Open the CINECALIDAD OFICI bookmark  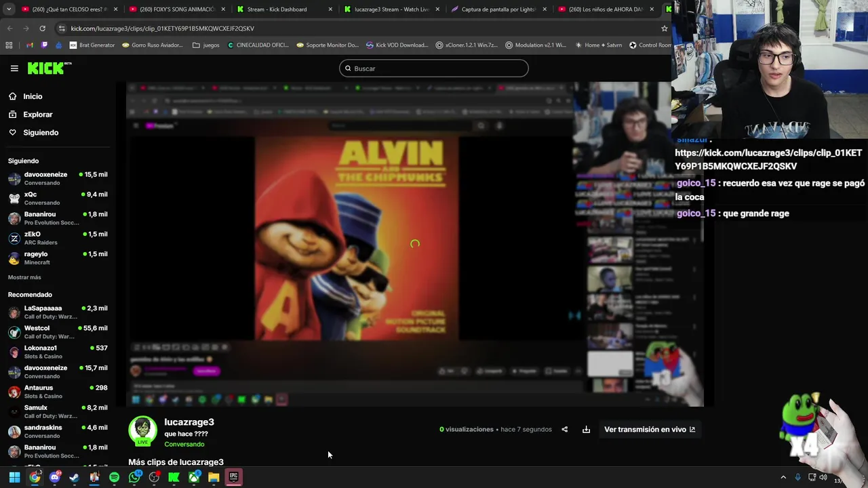258,45
